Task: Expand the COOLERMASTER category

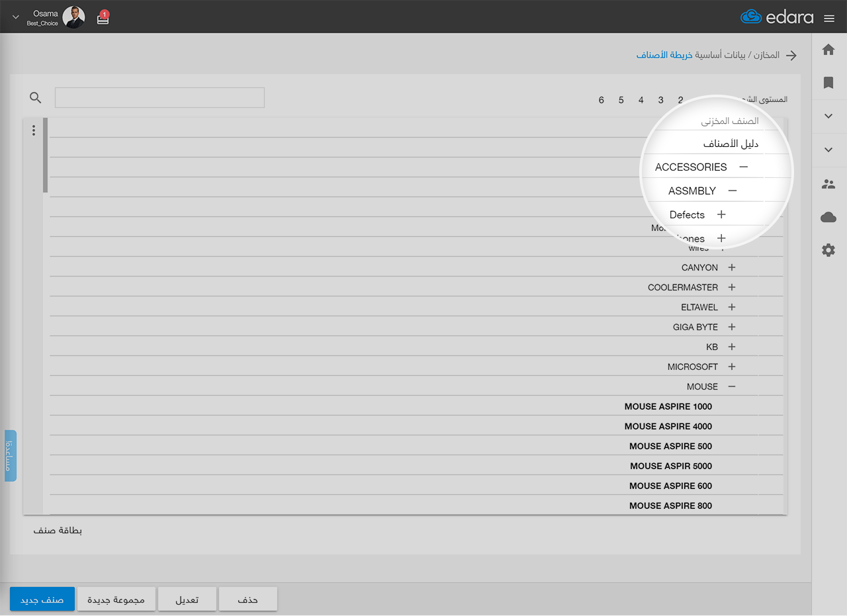Action: click(x=732, y=287)
